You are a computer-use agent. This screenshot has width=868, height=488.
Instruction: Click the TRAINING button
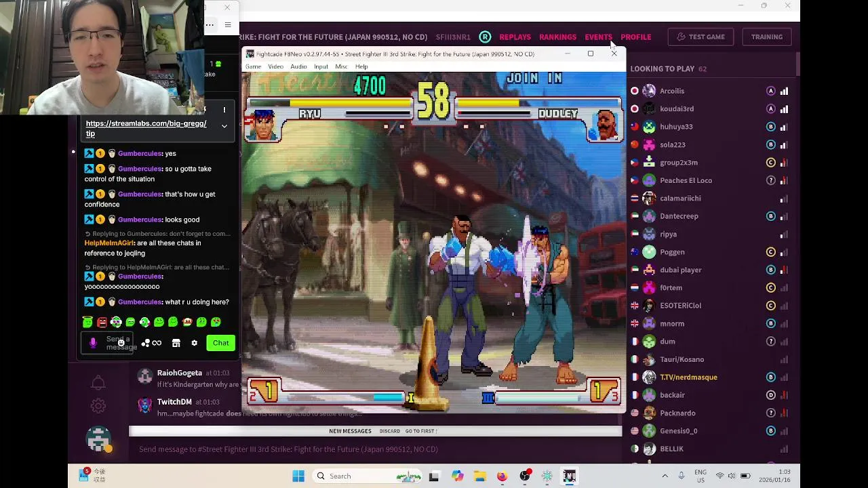click(766, 37)
